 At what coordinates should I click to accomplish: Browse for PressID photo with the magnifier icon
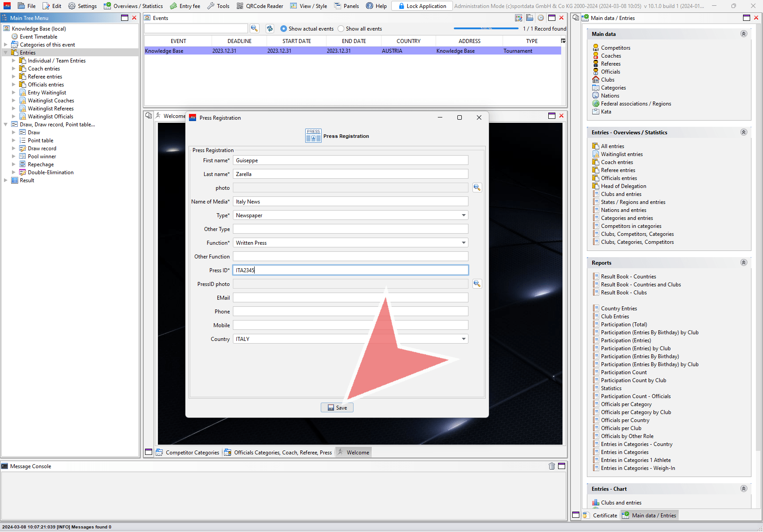(x=477, y=284)
